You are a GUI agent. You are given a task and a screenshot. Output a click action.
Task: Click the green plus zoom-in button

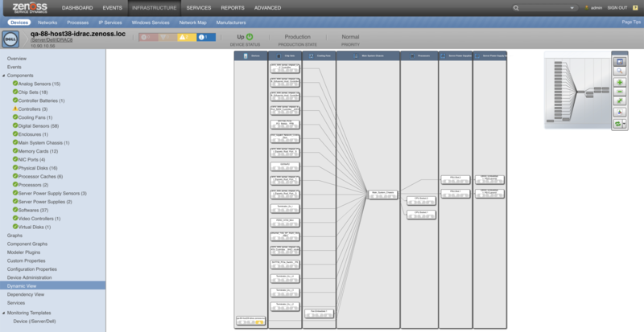coord(620,82)
